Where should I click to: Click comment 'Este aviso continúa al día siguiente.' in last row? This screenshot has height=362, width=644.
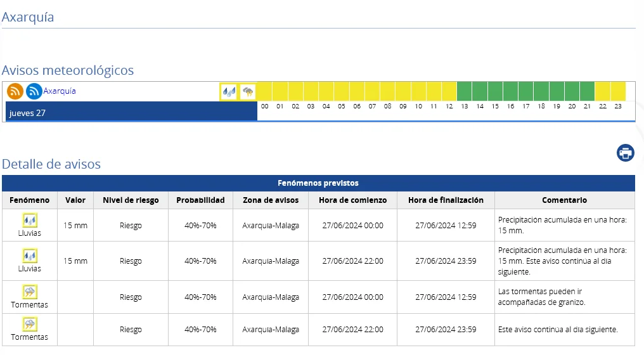click(558, 330)
